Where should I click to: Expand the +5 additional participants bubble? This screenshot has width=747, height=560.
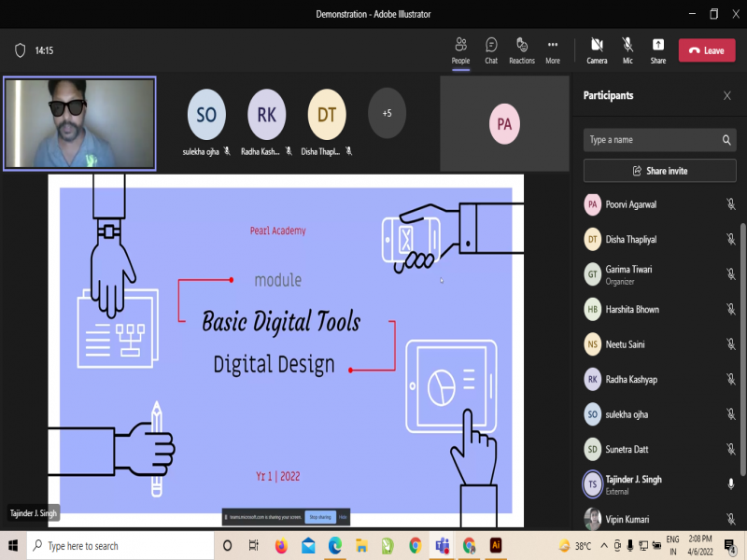387,113
